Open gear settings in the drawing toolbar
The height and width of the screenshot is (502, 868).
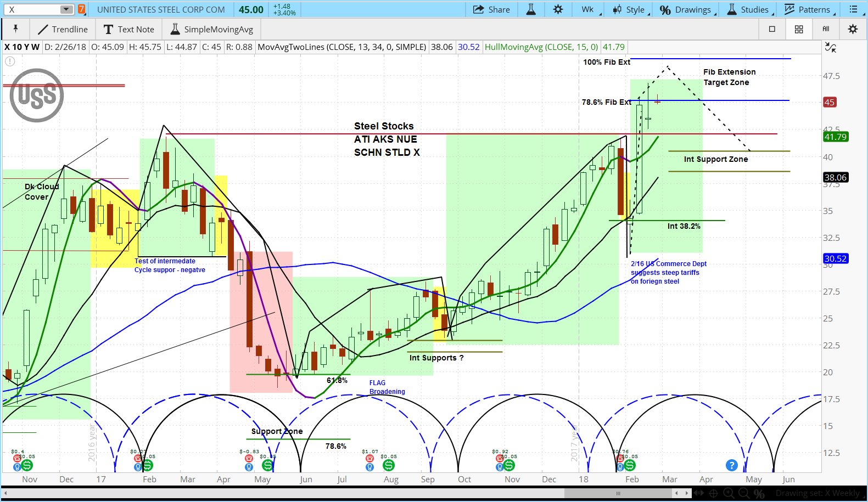(x=853, y=29)
